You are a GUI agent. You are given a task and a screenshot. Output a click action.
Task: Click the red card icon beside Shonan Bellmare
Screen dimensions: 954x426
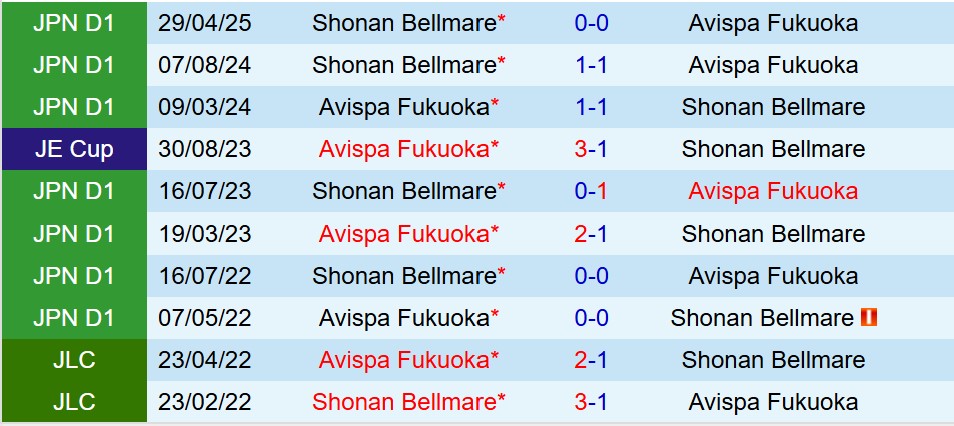tap(869, 318)
